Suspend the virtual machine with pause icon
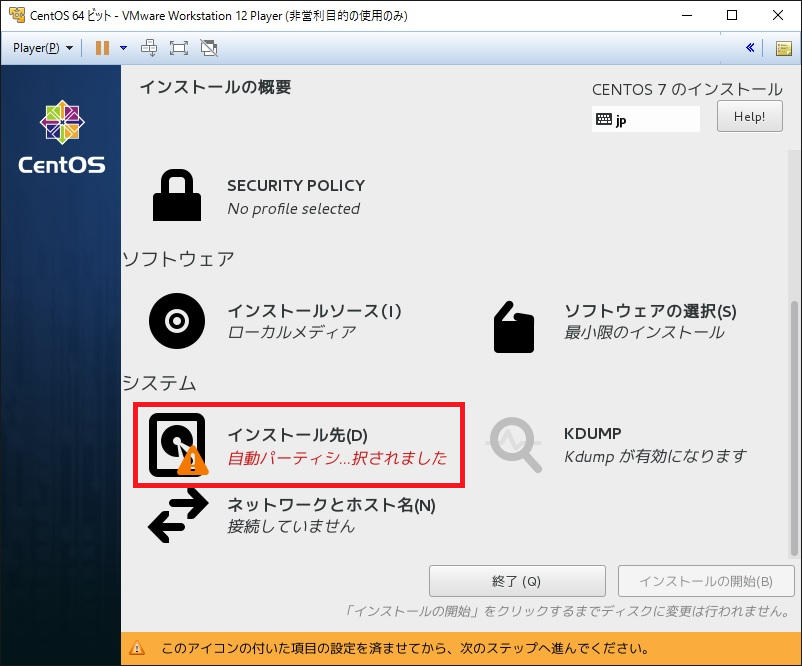Image resolution: width=802 pixels, height=666 pixels. point(101,47)
